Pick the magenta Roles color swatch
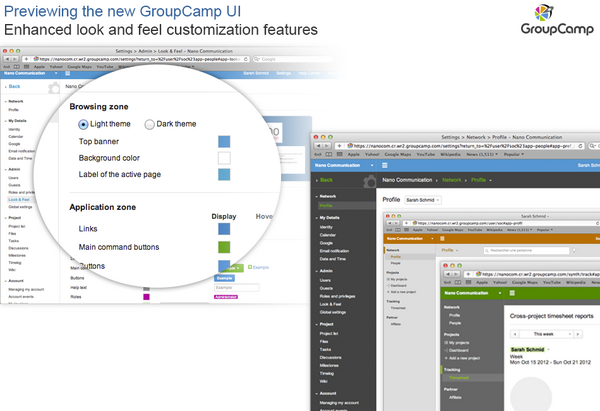The width and height of the screenshot is (600, 411). click(x=146, y=297)
